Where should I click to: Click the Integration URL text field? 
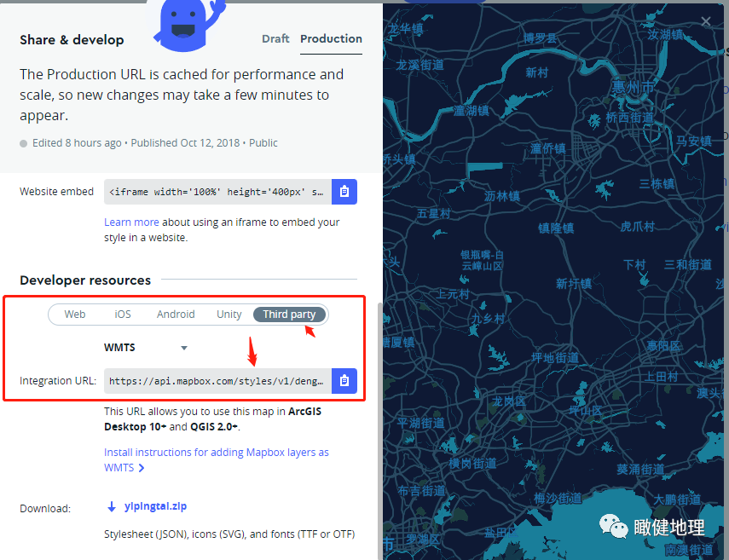tap(217, 381)
